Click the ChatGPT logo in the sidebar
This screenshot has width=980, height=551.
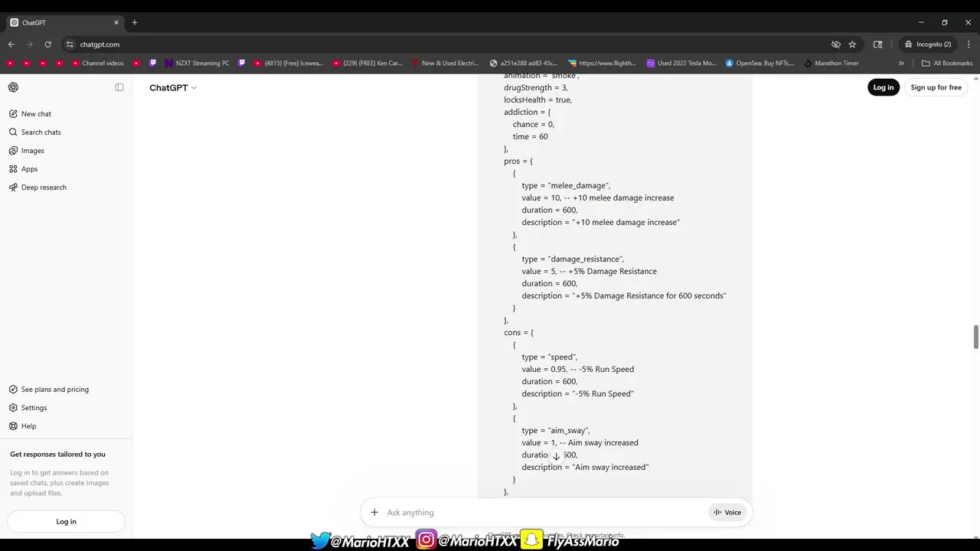tap(13, 87)
